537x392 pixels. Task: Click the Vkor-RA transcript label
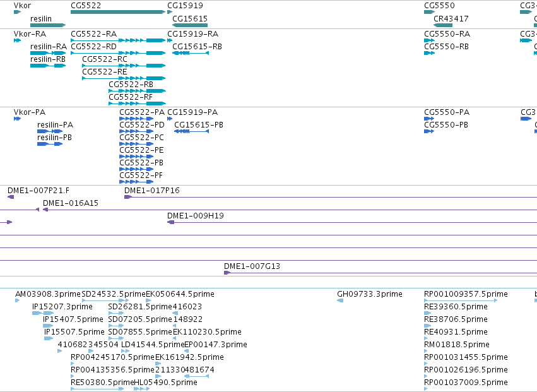(x=30, y=34)
